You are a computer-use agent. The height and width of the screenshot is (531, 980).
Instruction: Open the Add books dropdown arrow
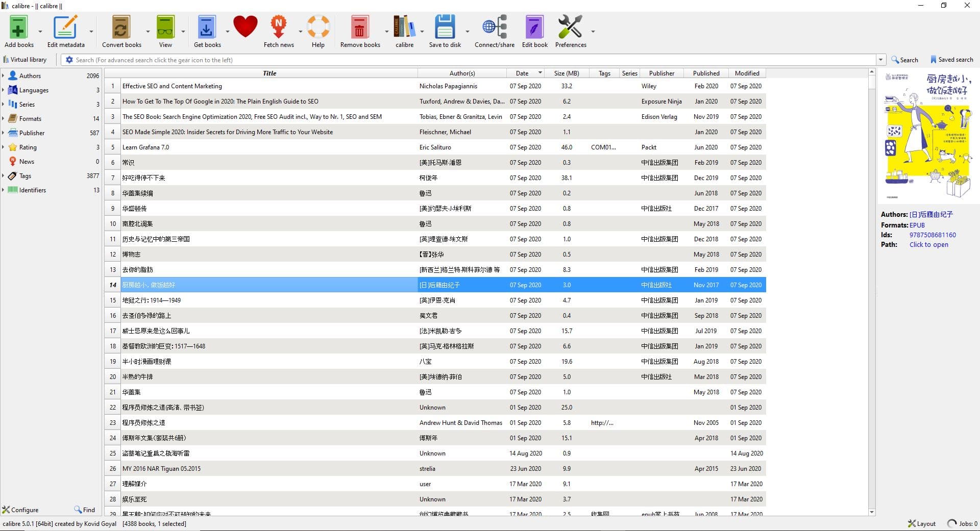[40, 32]
